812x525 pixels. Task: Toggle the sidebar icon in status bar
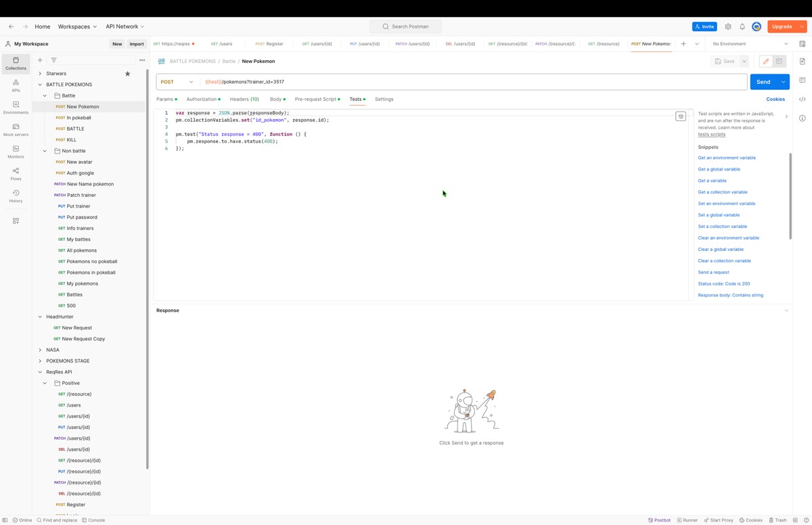(5, 520)
